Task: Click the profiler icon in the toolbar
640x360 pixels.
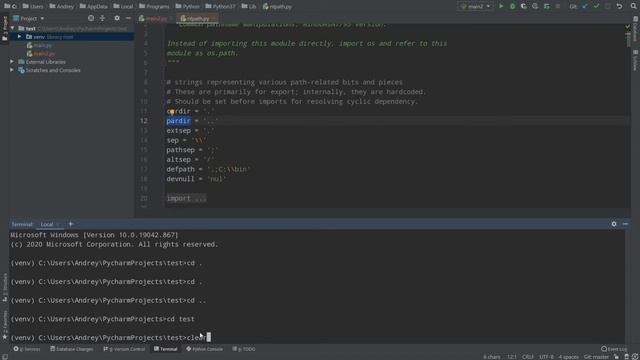Action: click(535, 6)
